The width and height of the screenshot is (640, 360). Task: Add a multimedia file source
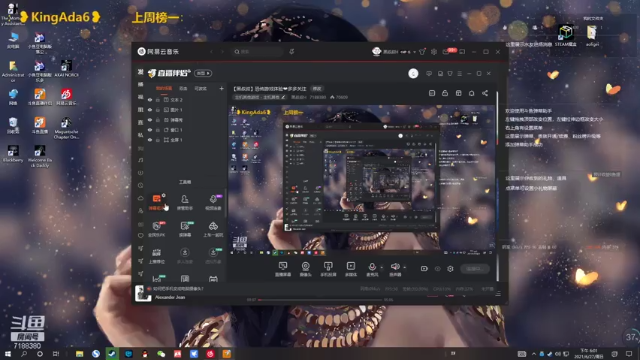351,269
